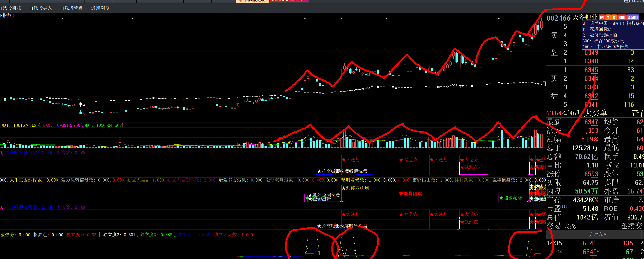Click the red 300 index badge
This screenshot has width=644, height=259.
pos(622,18)
